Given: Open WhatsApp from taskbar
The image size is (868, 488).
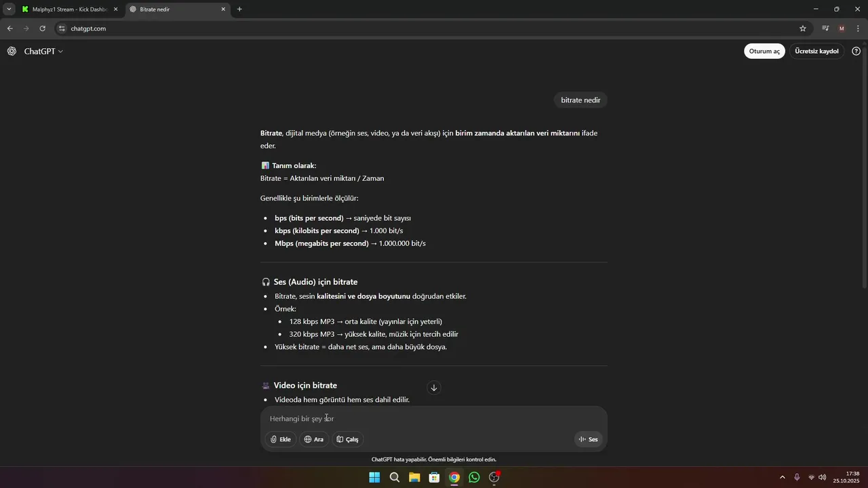Looking at the screenshot, I should [x=474, y=478].
